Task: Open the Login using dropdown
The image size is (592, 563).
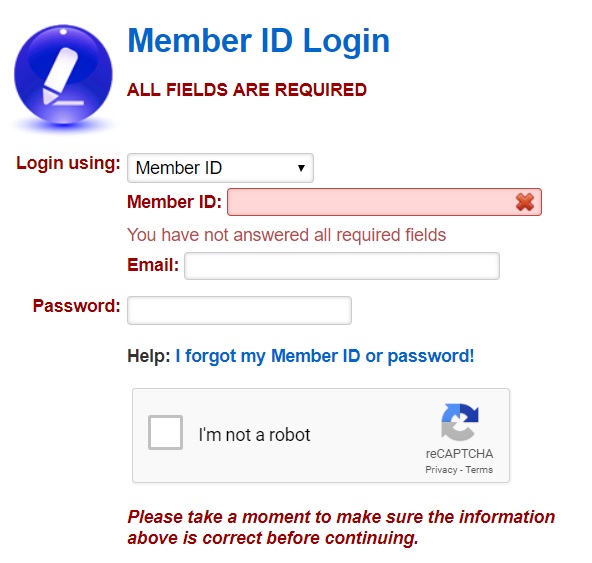Action: coord(220,168)
